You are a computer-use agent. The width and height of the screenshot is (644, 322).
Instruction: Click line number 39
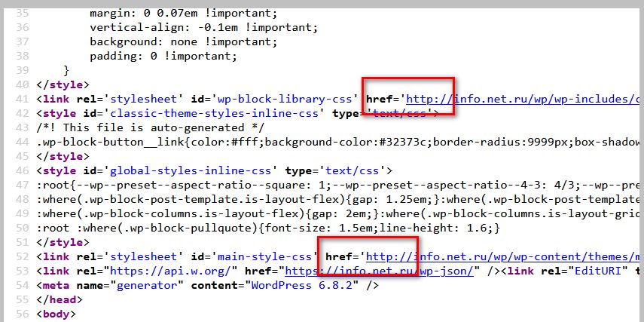(x=22, y=70)
